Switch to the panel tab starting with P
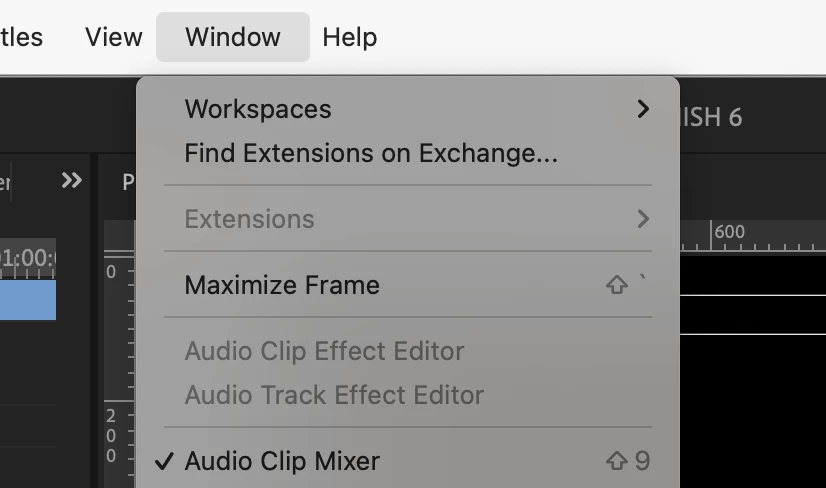Image resolution: width=826 pixels, height=488 pixels. click(x=129, y=182)
